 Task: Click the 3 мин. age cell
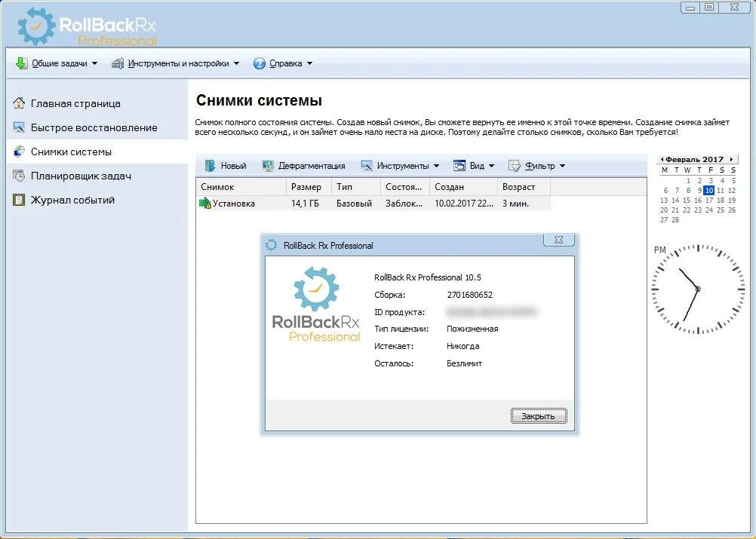pos(515,204)
